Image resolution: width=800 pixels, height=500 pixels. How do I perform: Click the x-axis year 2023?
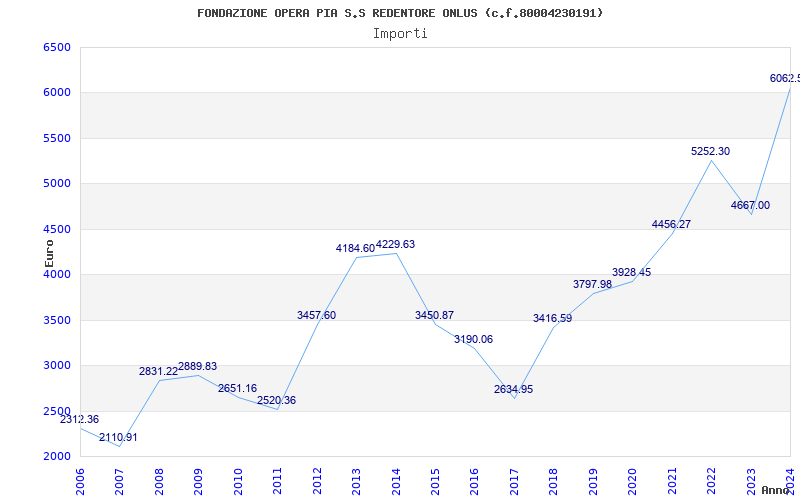pyautogui.click(x=751, y=482)
